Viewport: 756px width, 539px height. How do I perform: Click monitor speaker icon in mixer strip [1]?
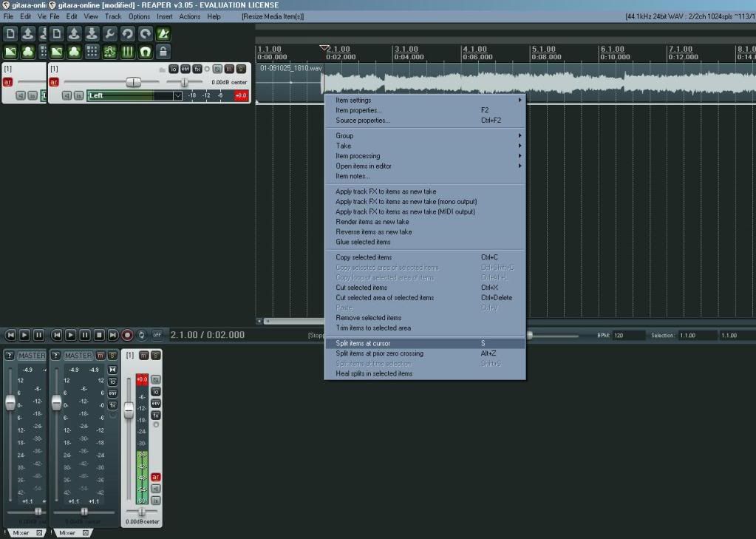[156, 489]
